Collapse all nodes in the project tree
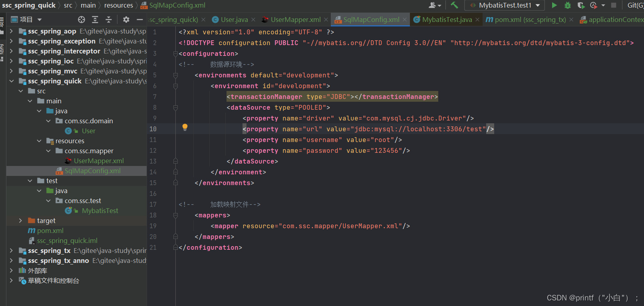The image size is (644, 306). pos(108,20)
